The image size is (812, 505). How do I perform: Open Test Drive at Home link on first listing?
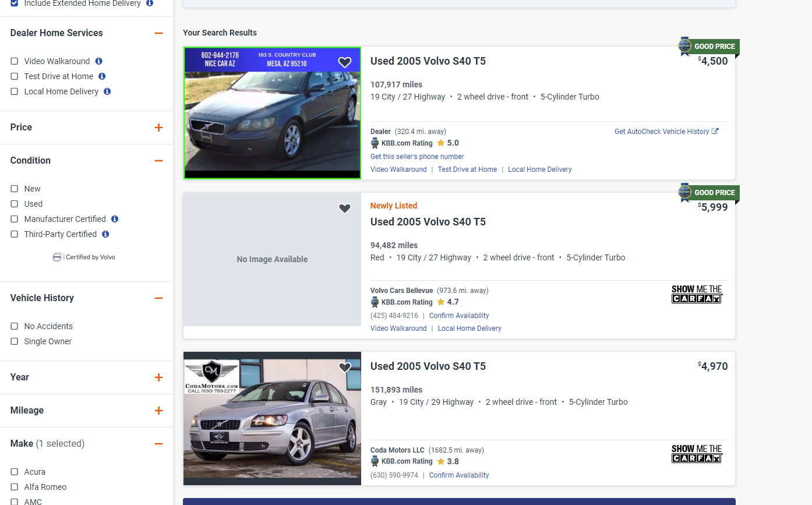[x=467, y=169]
